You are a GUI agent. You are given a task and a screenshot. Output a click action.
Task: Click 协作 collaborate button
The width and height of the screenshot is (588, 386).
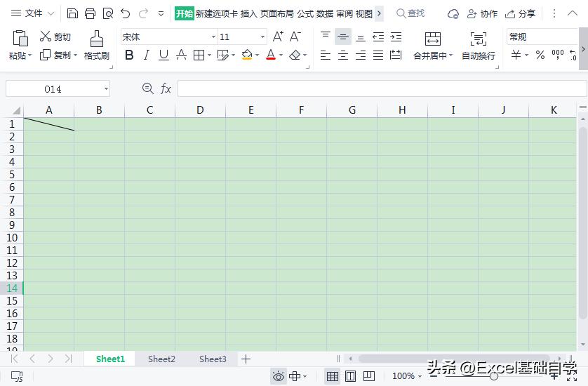coord(482,14)
